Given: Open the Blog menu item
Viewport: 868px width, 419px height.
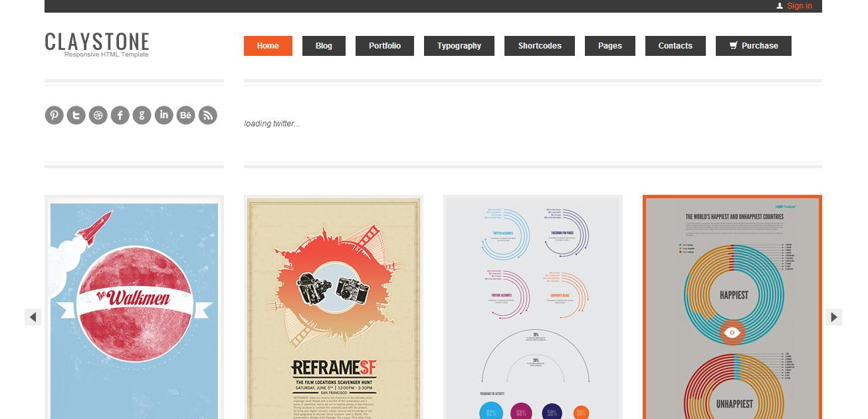Looking at the screenshot, I should coord(324,46).
